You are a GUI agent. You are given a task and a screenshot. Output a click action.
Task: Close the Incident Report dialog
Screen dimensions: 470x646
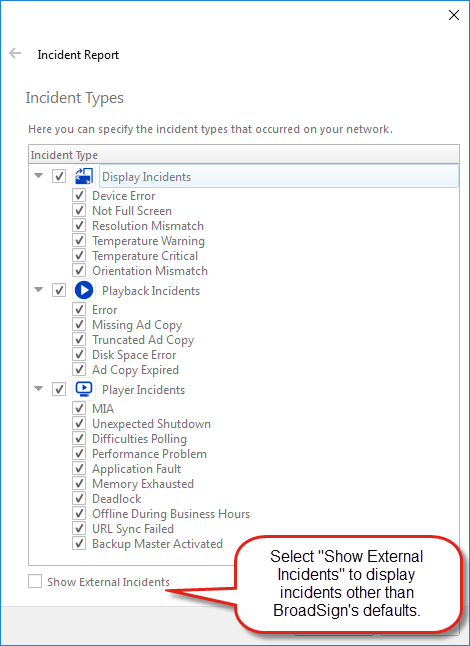[454, 15]
